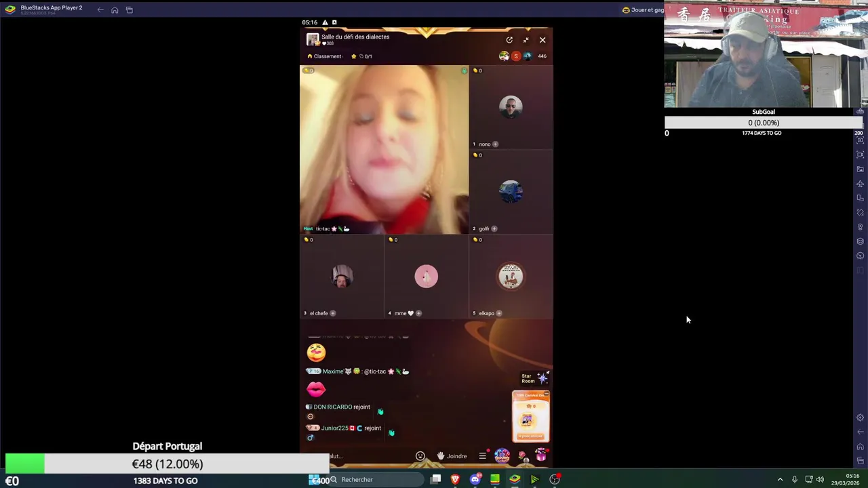Open the emoji picker smiley
The width and height of the screenshot is (868, 488).
pos(420,456)
